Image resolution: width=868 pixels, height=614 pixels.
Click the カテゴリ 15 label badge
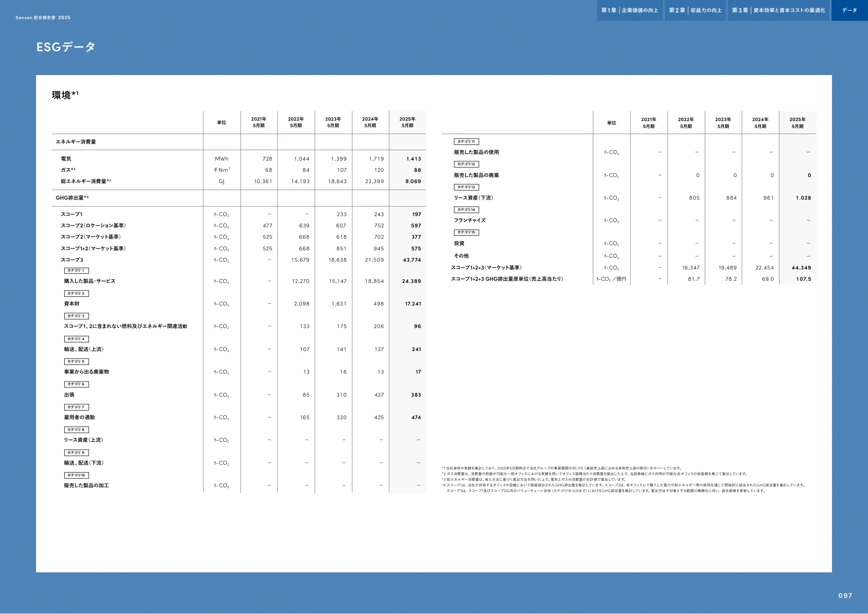tap(466, 233)
